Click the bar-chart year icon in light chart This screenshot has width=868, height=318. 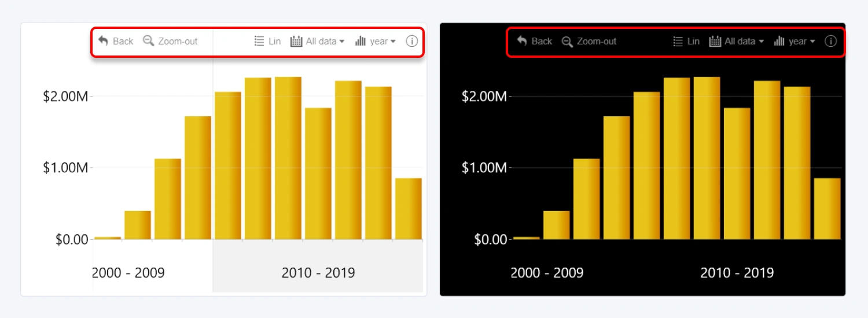click(361, 41)
